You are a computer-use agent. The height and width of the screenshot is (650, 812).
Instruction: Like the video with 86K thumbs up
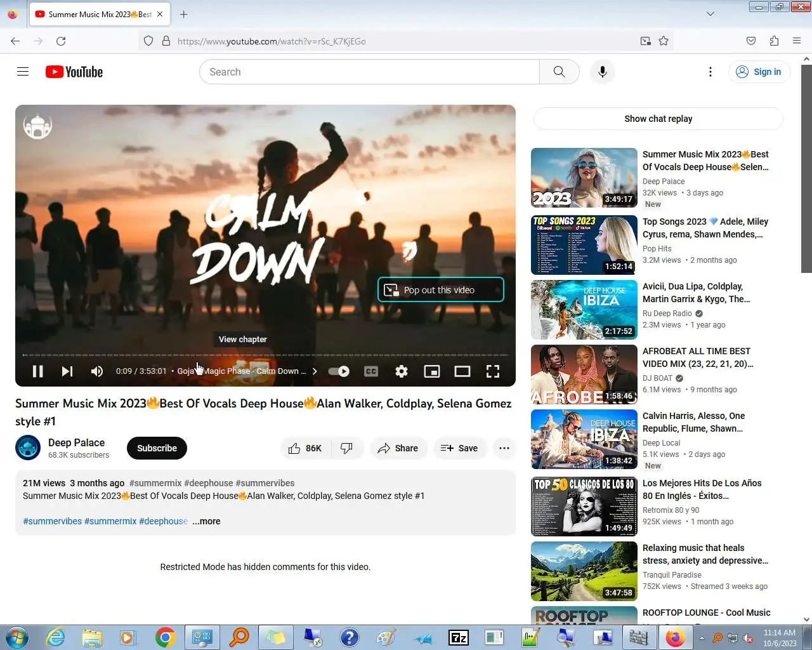click(304, 448)
